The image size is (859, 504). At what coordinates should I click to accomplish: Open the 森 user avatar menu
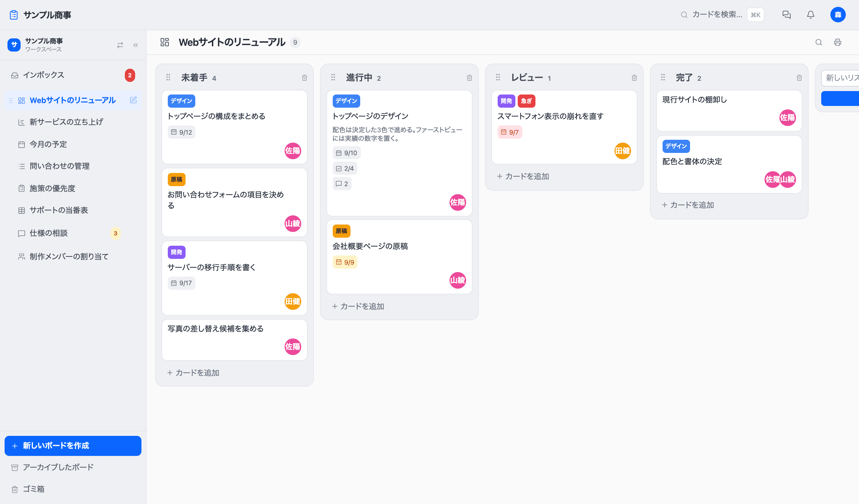[x=838, y=15]
